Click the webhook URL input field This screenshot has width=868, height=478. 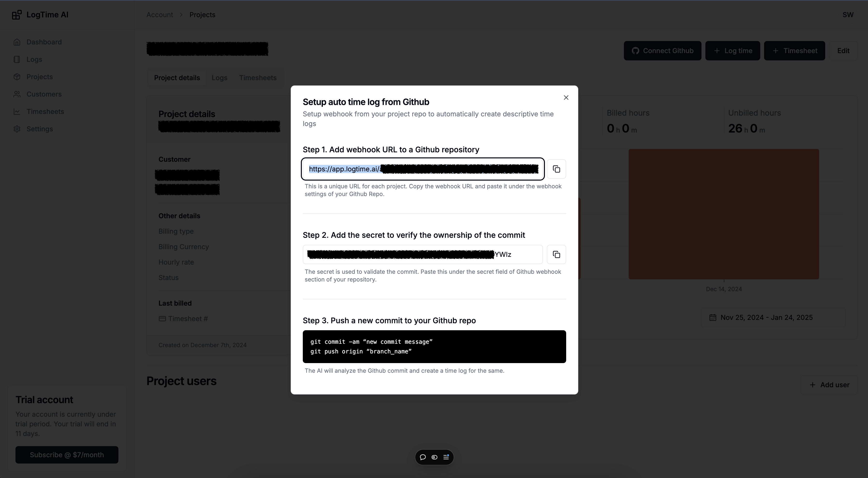point(423,169)
